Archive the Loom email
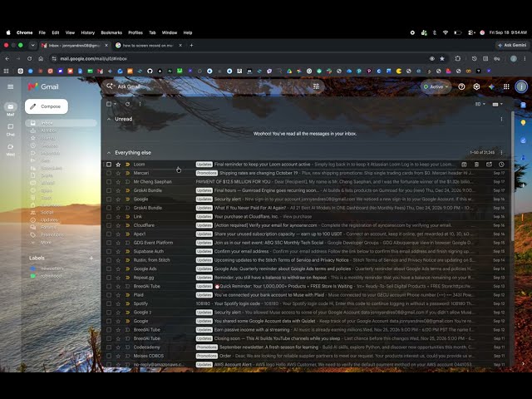The width and height of the screenshot is (532, 399). pos(464,165)
